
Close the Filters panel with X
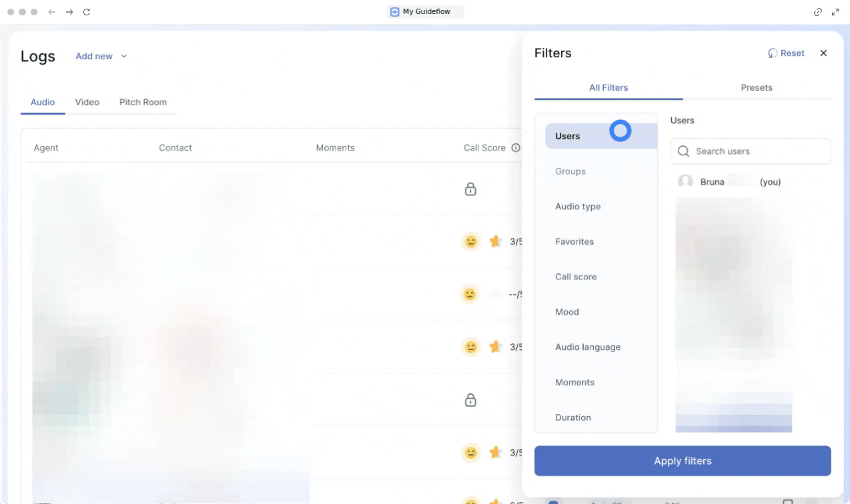coord(823,53)
